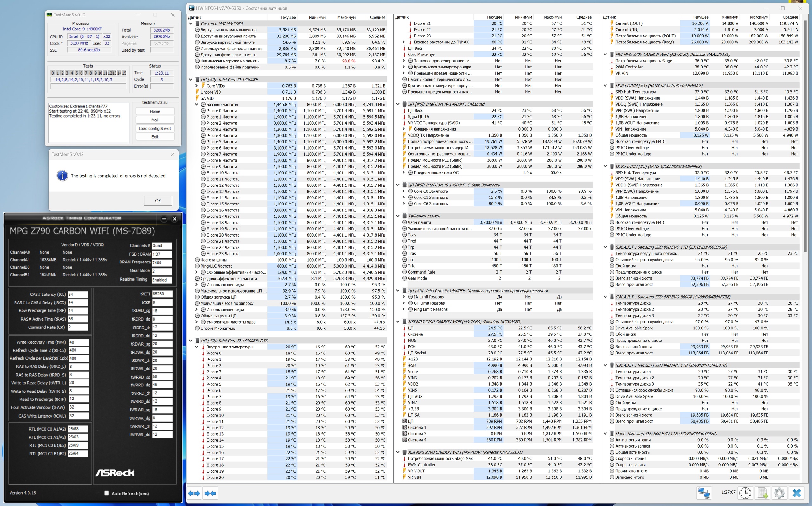Minimize ASRock Timing Configurator window button
The image size is (812, 506).
pyautogui.click(x=164, y=219)
